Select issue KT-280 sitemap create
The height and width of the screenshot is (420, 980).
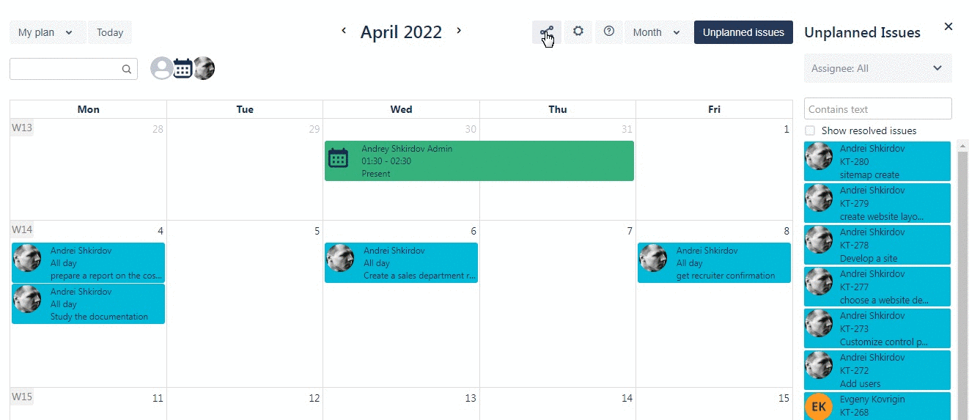pyautogui.click(x=877, y=161)
